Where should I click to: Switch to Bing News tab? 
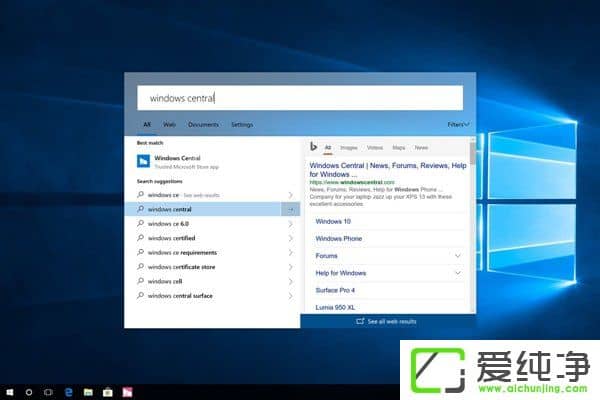(x=421, y=147)
